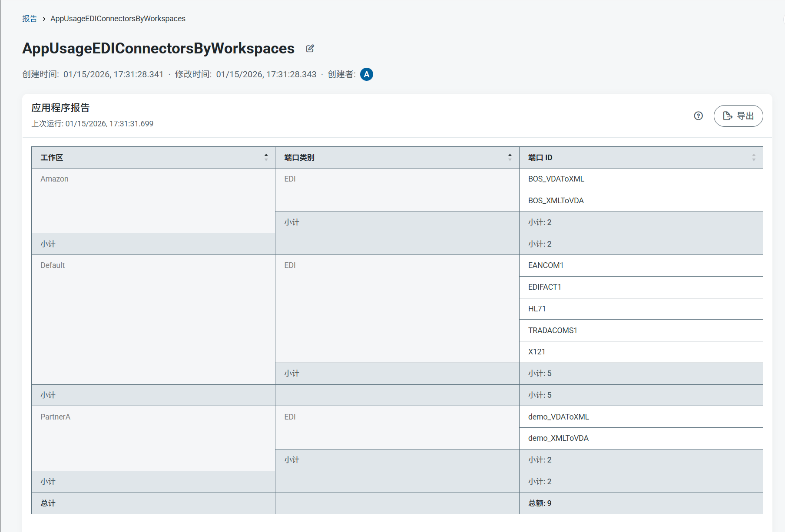Sort by the 端口类别 column arrows
Image resolution: width=785 pixels, height=532 pixels.
coord(510,157)
